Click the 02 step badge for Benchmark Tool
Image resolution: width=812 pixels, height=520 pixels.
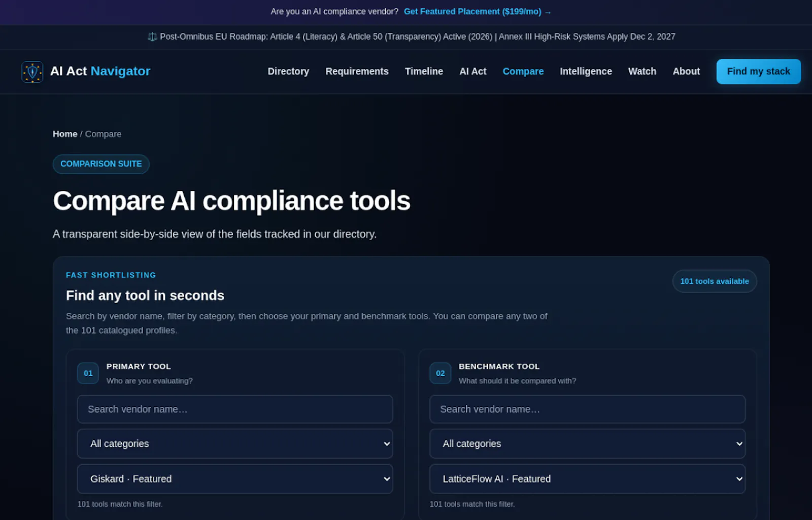440,373
